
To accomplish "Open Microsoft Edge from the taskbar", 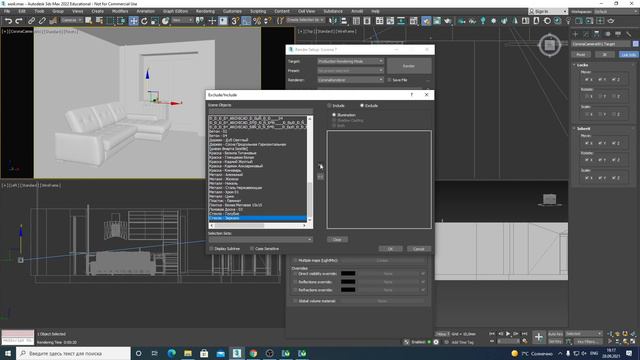I will pyautogui.click(x=171, y=353).
